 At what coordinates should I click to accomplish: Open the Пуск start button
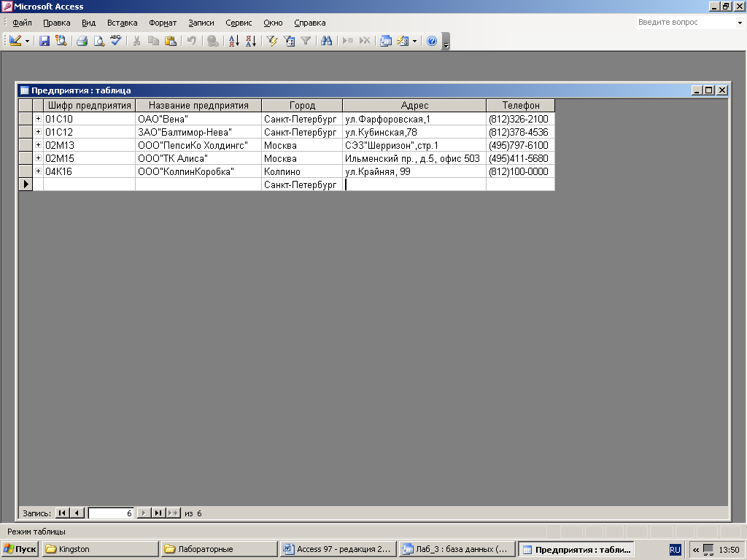click(x=20, y=549)
